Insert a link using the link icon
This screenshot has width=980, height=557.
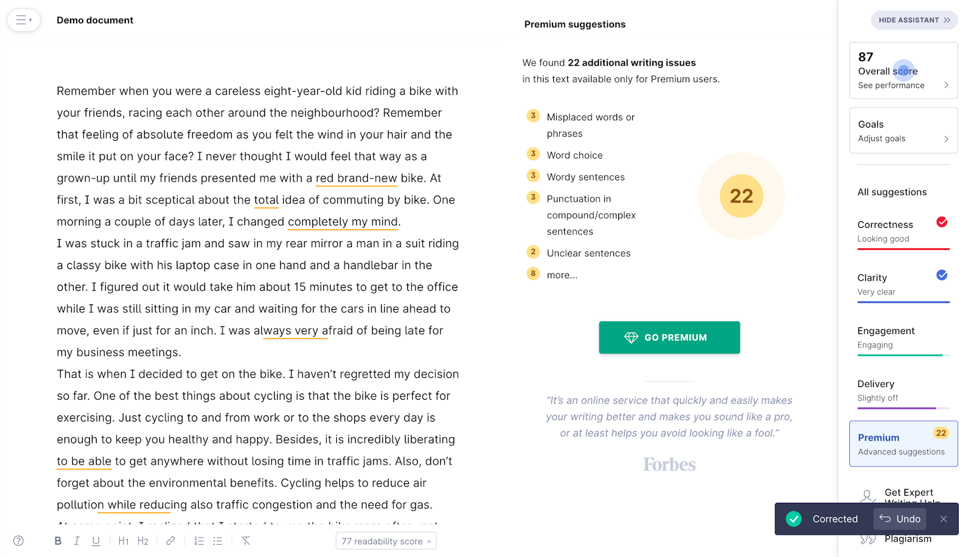(170, 541)
